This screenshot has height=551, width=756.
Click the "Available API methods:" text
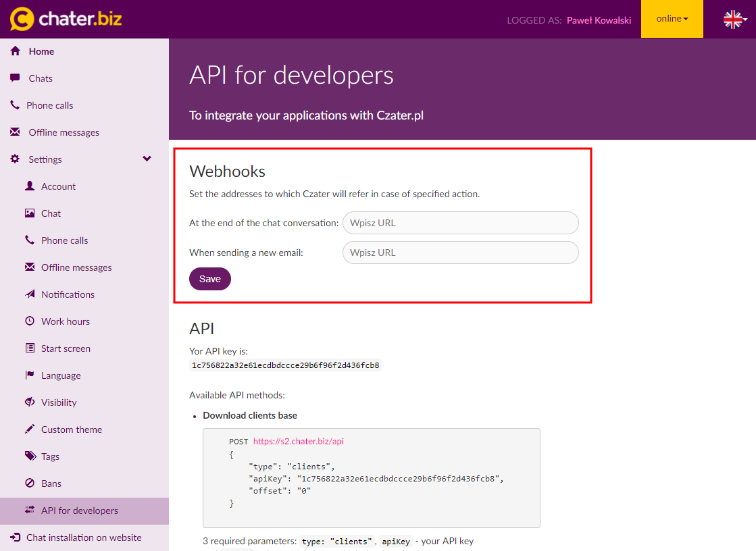pos(236,395)
